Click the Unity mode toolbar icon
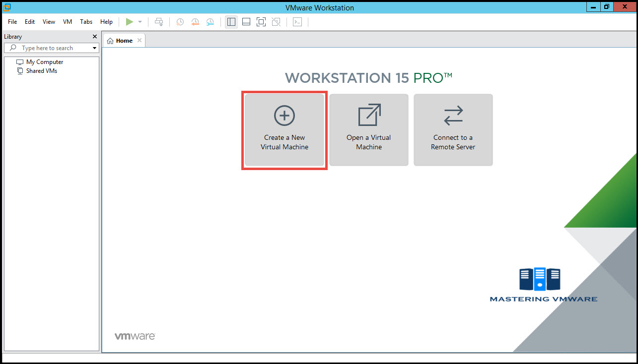 [276, 22]
